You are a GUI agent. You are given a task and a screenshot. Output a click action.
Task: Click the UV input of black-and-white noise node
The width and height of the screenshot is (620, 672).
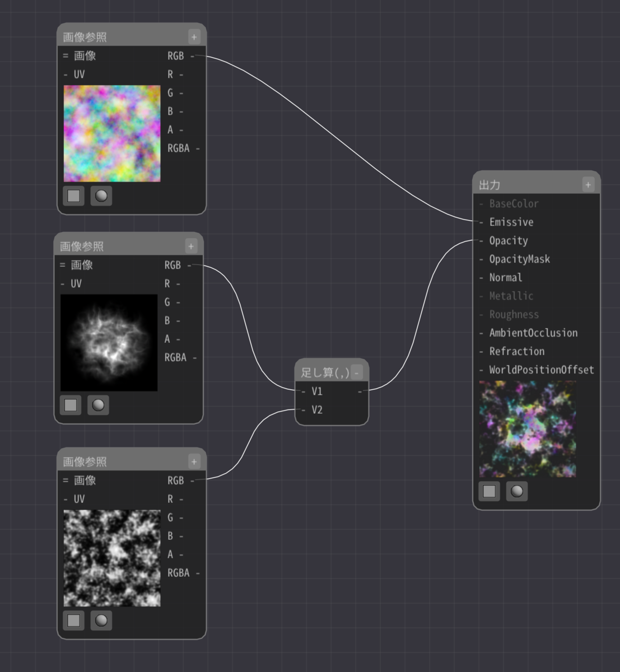pyautogui.click(x=74, y=498)
